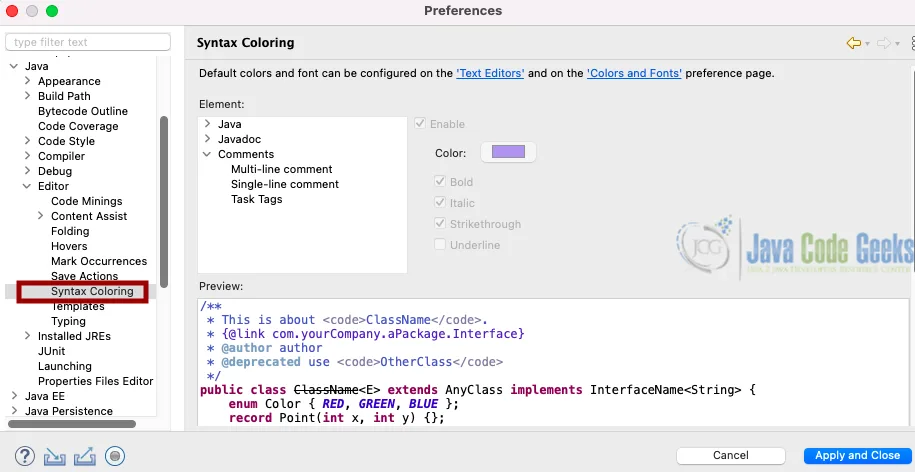Expand the Code Style node
Screen dimensions: 915x472
click(x=27, y=141)
